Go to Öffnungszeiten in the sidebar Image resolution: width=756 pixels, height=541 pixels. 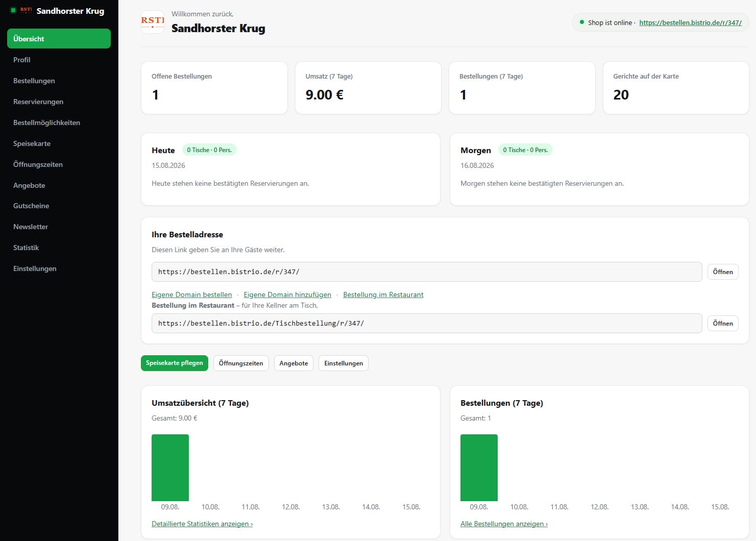point(59,164)
